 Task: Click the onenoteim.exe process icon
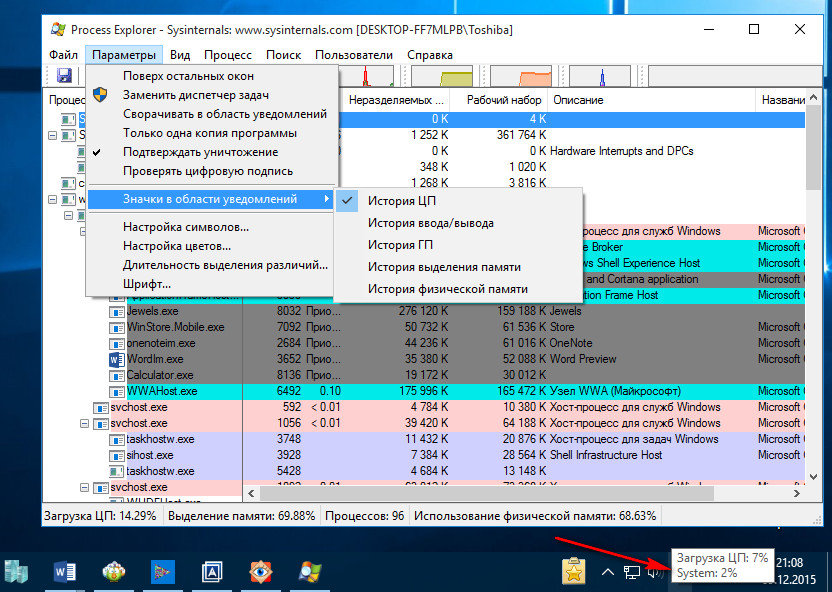point(116,343)
